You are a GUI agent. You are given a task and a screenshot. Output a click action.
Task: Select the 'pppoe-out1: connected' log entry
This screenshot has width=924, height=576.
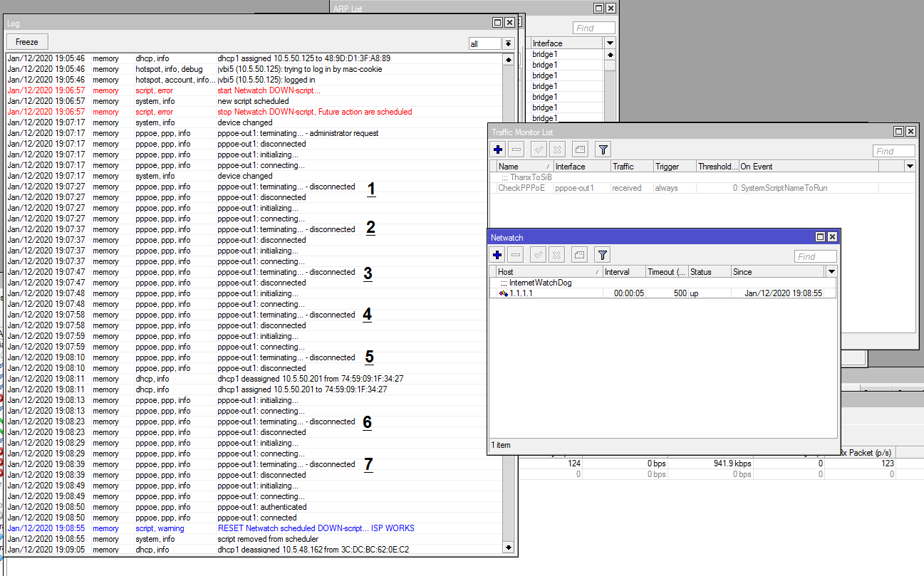coord(254,518)
